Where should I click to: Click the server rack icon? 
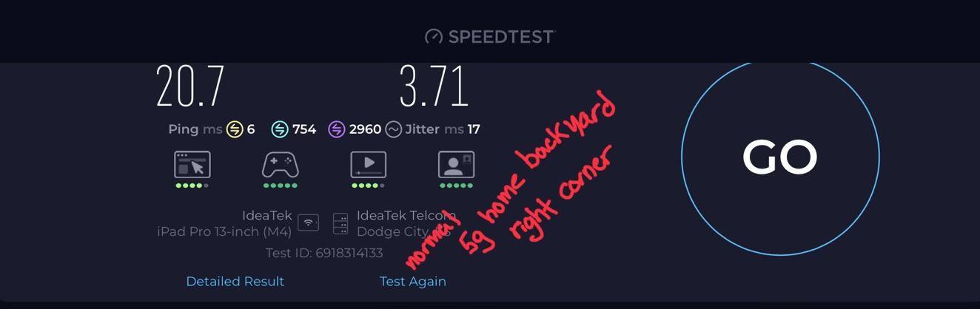(340, 223)
